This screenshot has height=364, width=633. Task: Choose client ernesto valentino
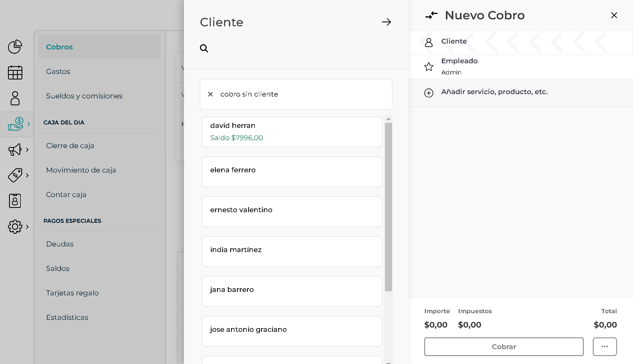pyautogui.click(x=292, y=212)
